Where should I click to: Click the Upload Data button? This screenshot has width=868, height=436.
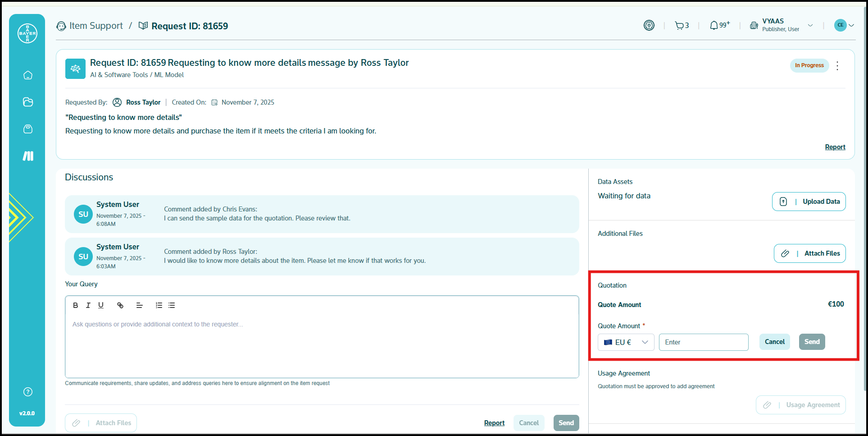(x=809, y=202)
